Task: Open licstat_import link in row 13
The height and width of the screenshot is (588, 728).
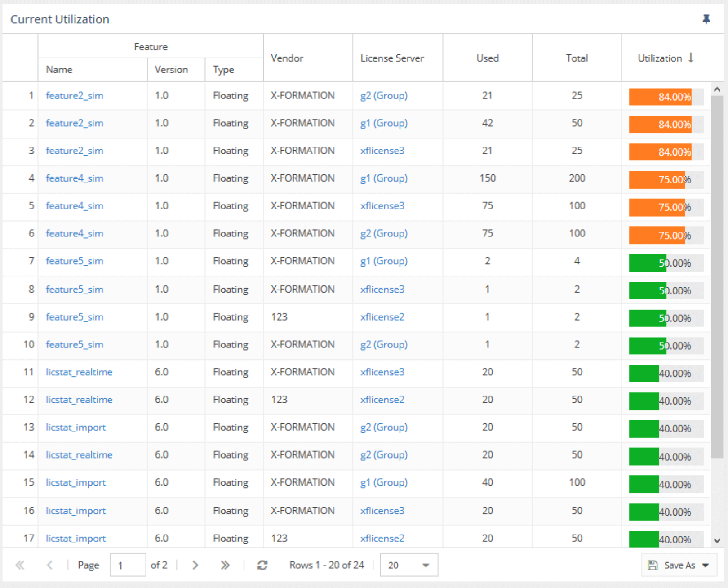Action: pos(76,428)
